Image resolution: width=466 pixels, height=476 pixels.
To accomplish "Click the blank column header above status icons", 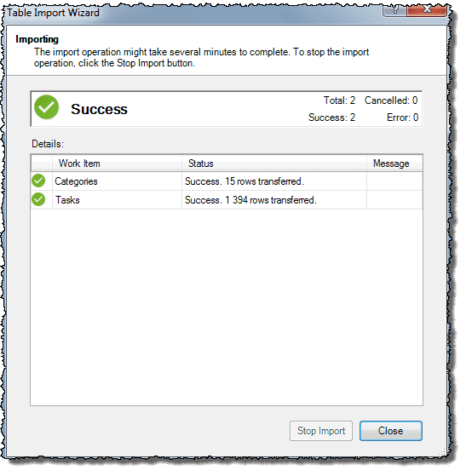I will [42, 164].
